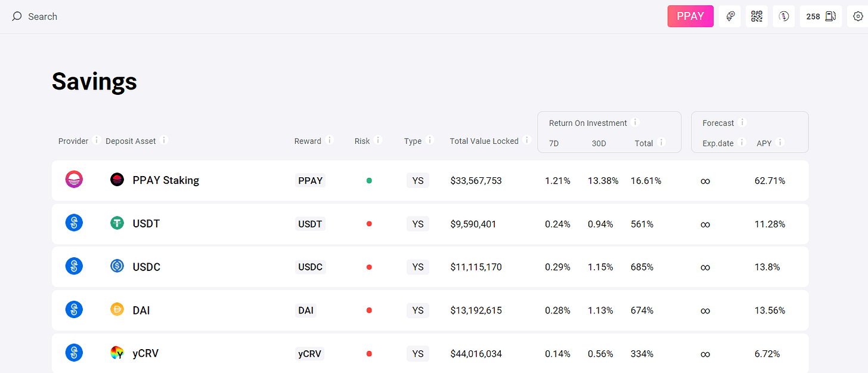The height and width of the screenshot is (373, 868).
Task: Click the PPAY reward tag
Action: coord(310,180)
